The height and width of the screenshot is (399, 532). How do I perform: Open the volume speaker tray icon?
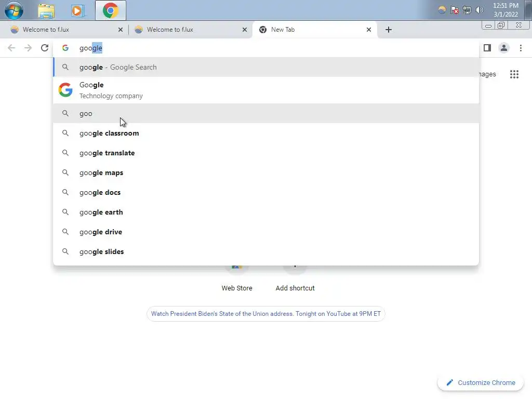[x=479, y=10]
